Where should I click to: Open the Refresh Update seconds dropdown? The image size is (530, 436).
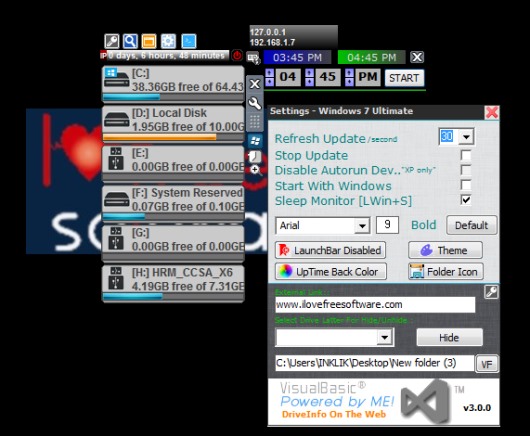pyautogui.click(x=466, y=137)
